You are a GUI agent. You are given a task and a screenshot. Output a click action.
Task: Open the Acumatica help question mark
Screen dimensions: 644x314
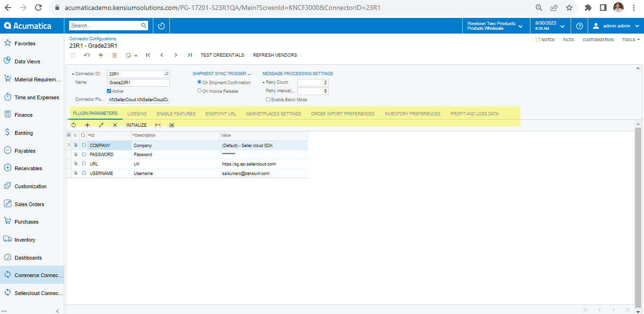580,26
